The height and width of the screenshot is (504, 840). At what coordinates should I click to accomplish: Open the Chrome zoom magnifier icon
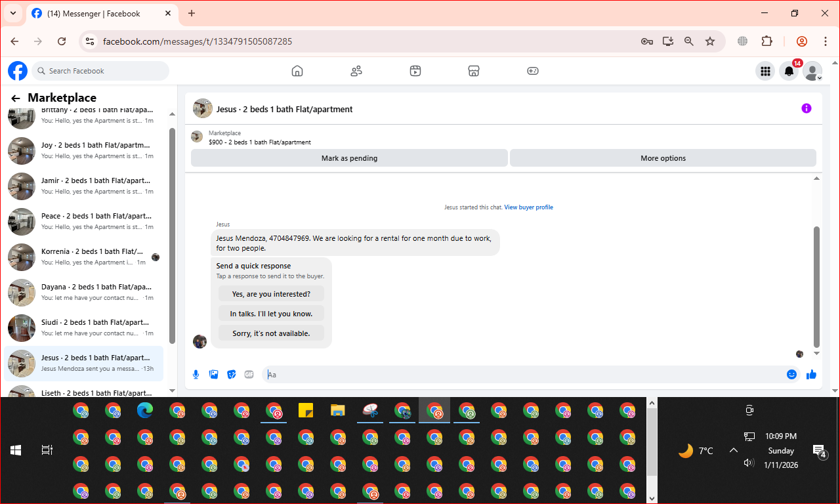(689, 41)
